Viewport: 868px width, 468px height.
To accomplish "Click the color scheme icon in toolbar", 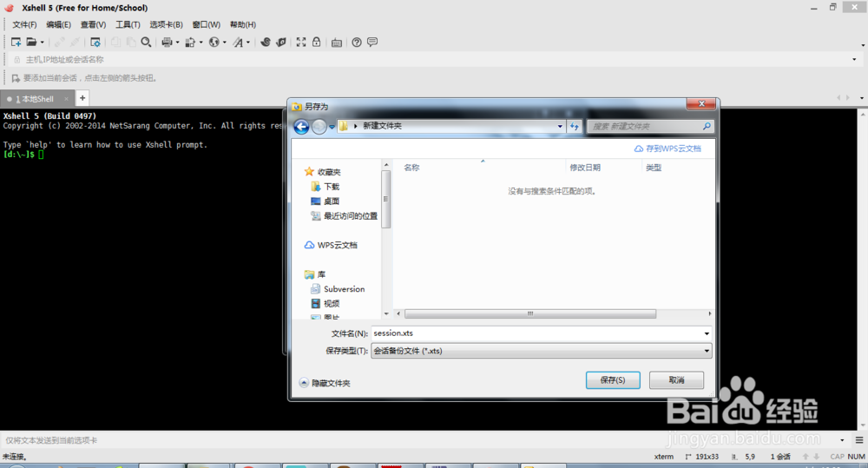I will [x=190, y=42].
